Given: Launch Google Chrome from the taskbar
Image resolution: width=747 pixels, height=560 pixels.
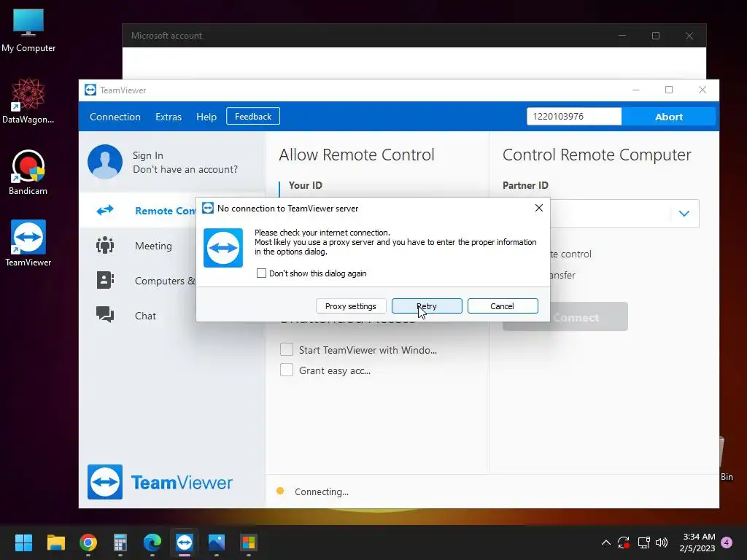Looking at the screenshot, I should point(88,542).
